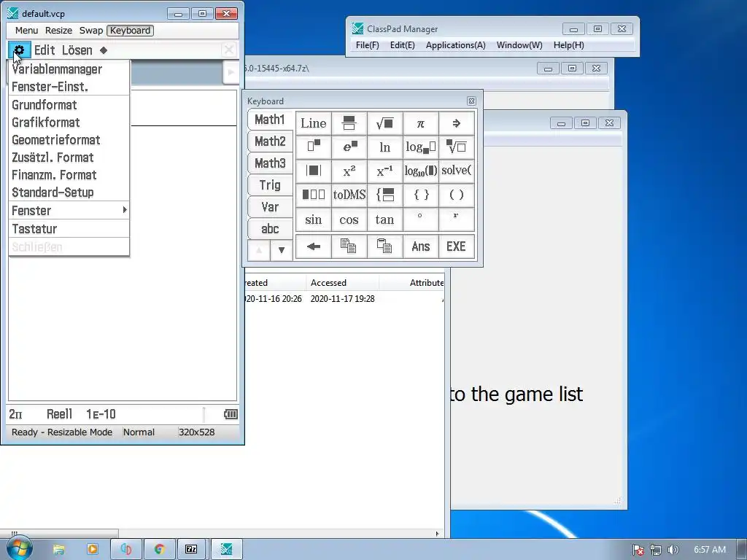This screenshot has width=747, height=560.
Task: Insert fraction template from Math1 keyboard
Action: [x=349, y=123]
